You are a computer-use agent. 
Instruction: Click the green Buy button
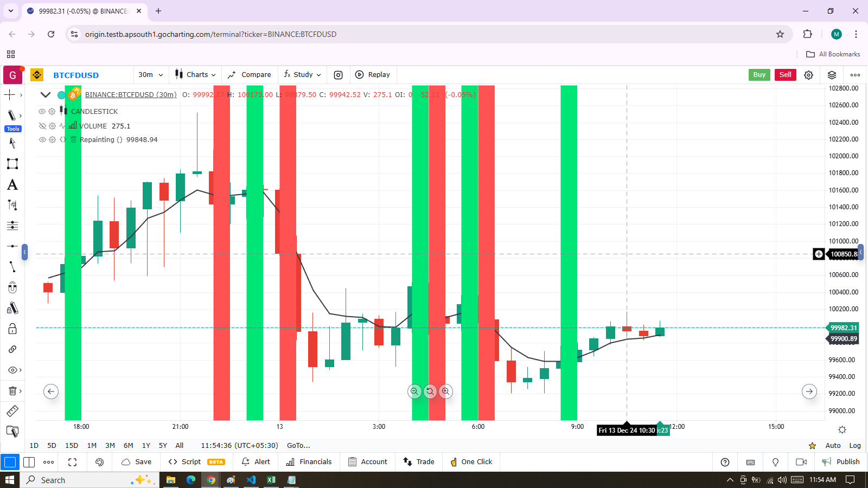pos(759,75)
